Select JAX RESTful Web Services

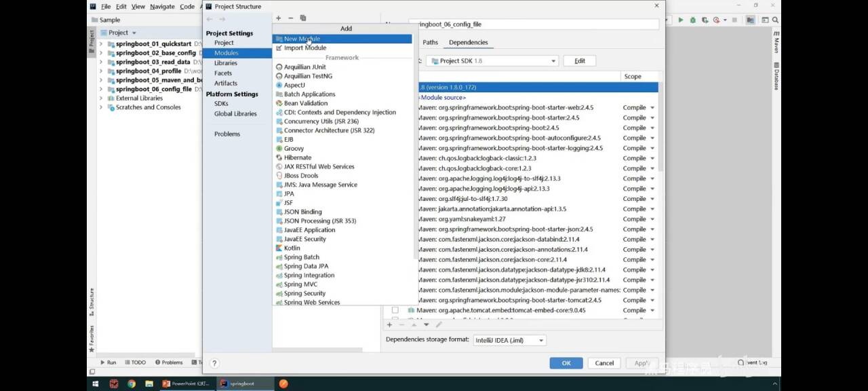(342, 166)
